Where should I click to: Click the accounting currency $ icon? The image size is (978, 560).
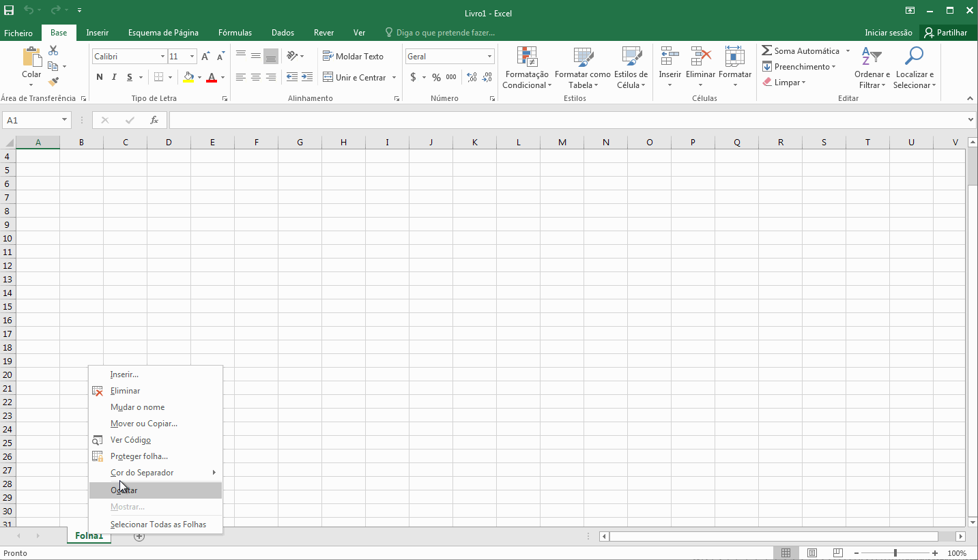point(413,77)
